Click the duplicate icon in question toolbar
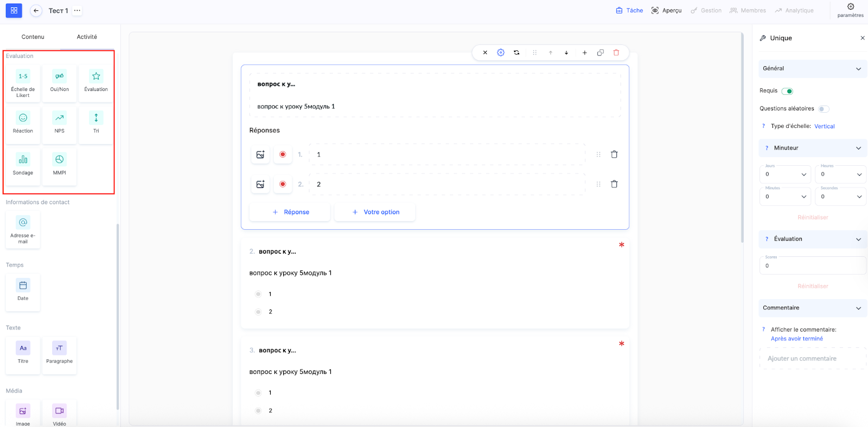This screenshot has width=868, height=427. 600,53
